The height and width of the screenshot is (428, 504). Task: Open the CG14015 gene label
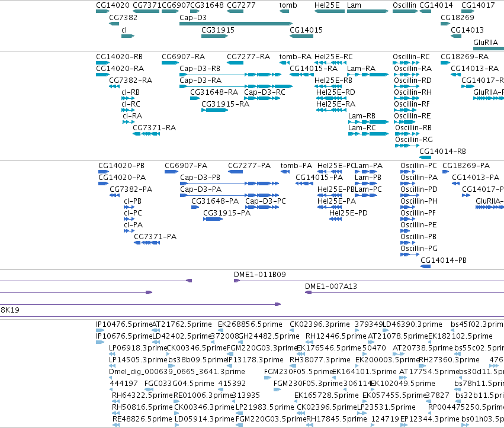(306, 30)
